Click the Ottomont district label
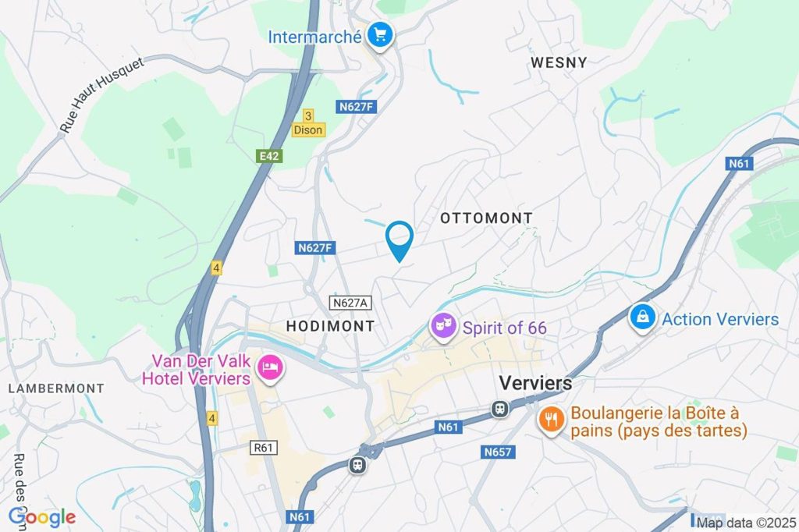This screenshot has width=799, height=532. click(x=487, y=218)
